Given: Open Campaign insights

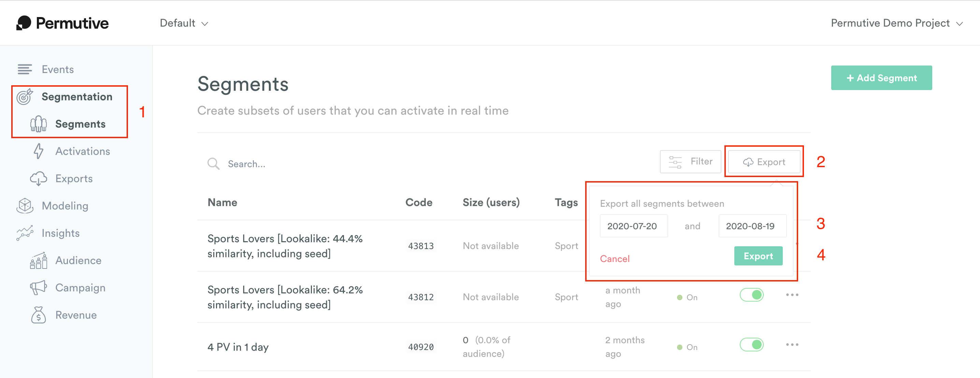Looking at the screenshot, I should click(x=80, y=288).
